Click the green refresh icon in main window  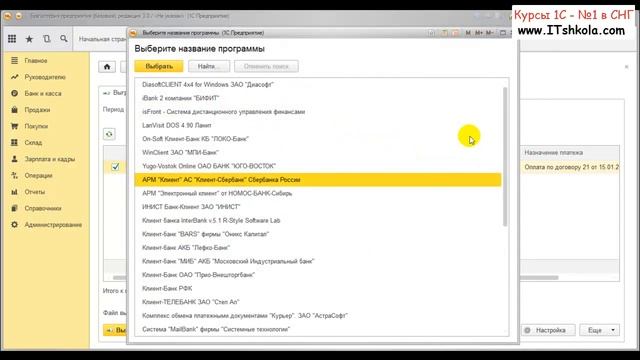click(x=109, y=134)
